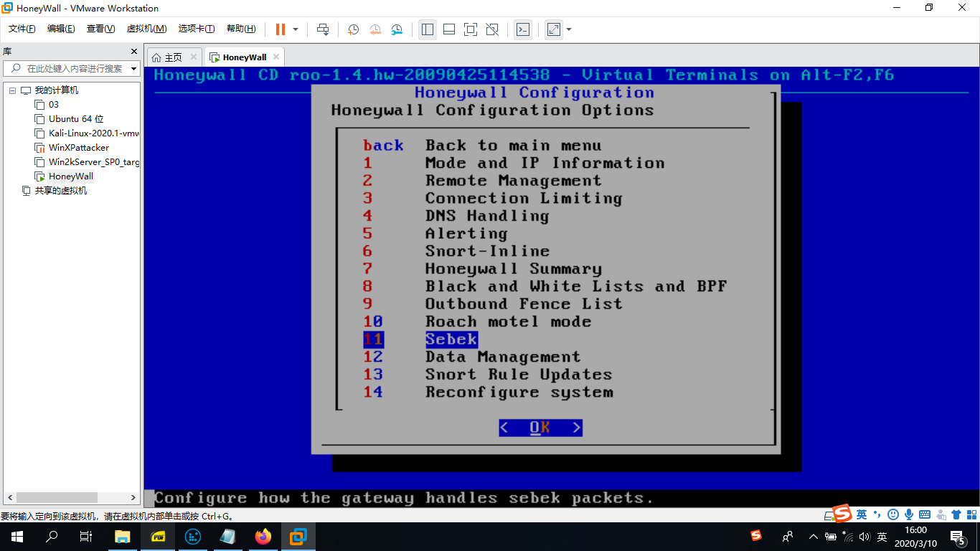Choose option 1 Mode and IP Information
The width and height of the screenshot is (980, 551).
point(514,163)
